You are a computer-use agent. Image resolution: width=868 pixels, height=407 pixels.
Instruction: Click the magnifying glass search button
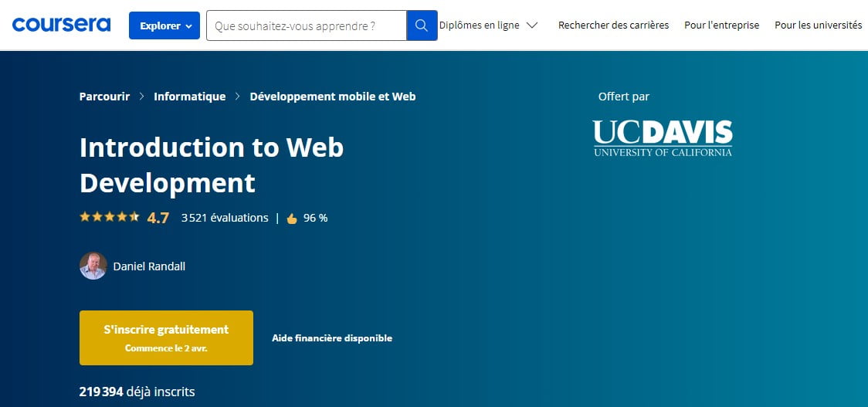click(x=422, y=25)
